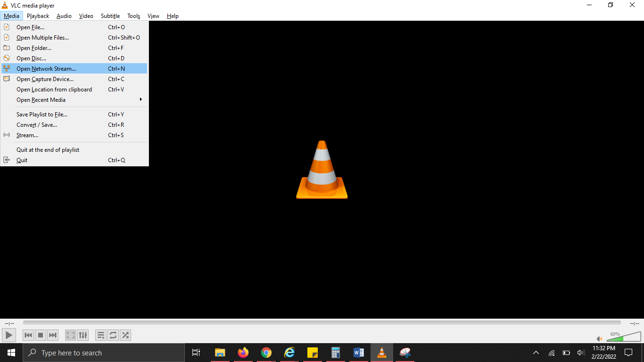This screenshot has width=644, height=362.
Task: Open the taskbar clock and date
Action: click(604, 353)
